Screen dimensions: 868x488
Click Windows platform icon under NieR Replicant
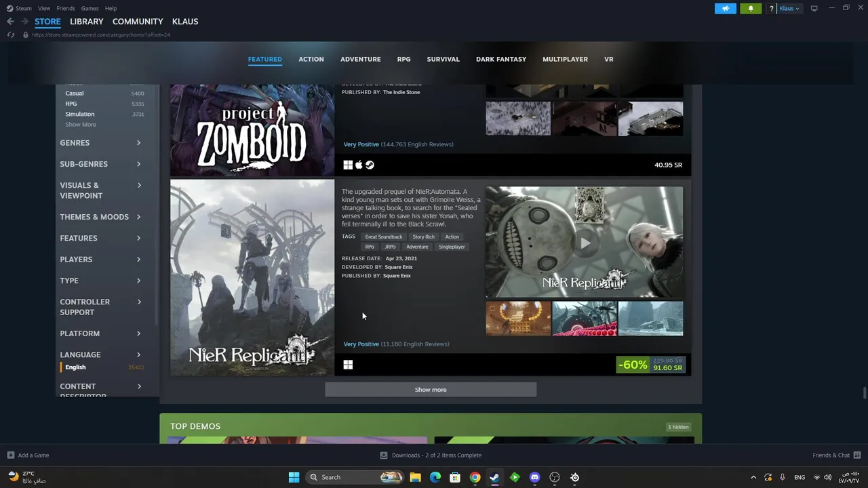click(348, 365)
